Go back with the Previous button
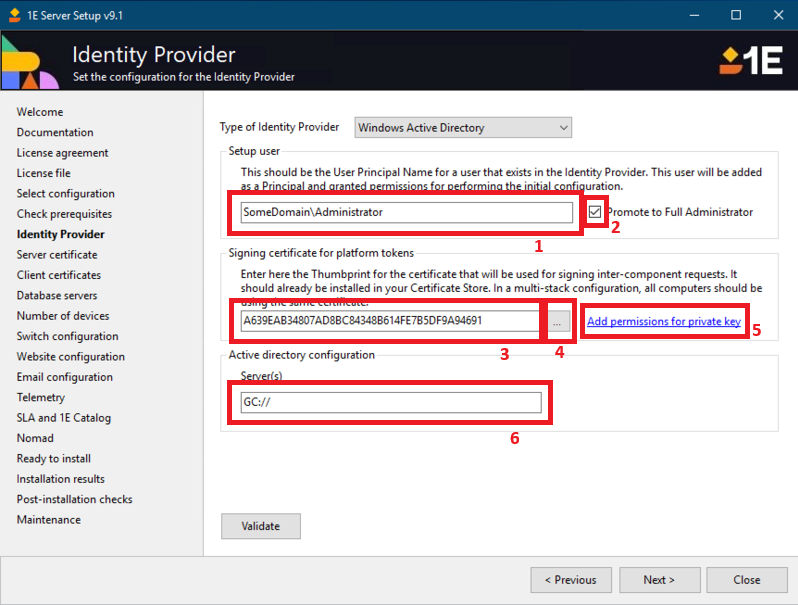 pos(570,580)
